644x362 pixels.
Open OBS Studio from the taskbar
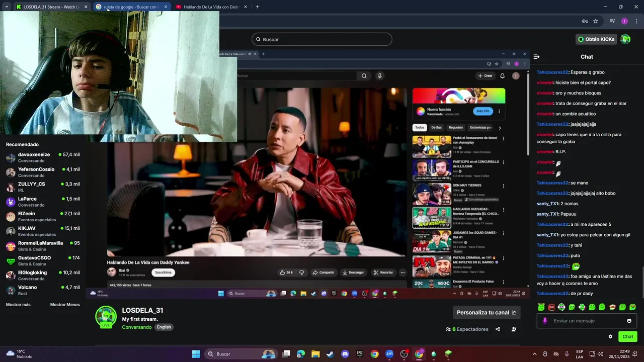[x=404, y=354]
